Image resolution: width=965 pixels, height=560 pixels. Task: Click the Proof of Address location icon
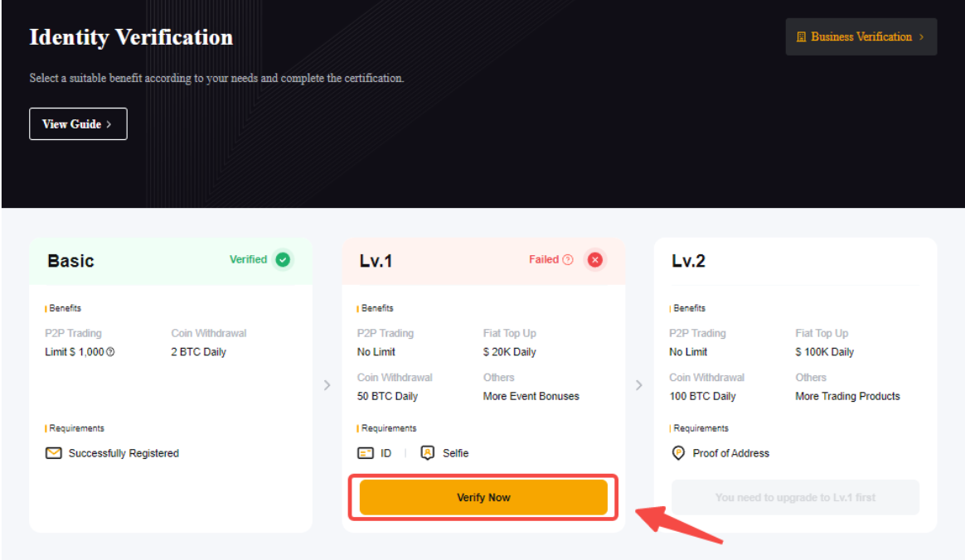[x=678, y=453]
